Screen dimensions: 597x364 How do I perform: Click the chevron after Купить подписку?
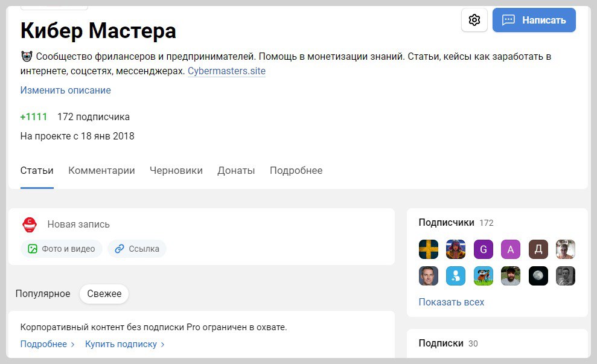coord(162,344)
